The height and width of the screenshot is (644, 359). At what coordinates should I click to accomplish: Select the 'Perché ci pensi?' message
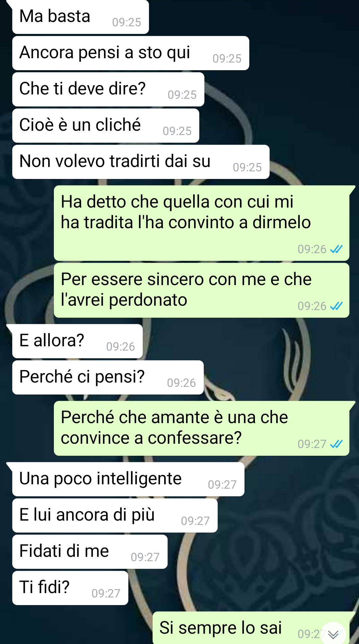[x=108, y=378]
